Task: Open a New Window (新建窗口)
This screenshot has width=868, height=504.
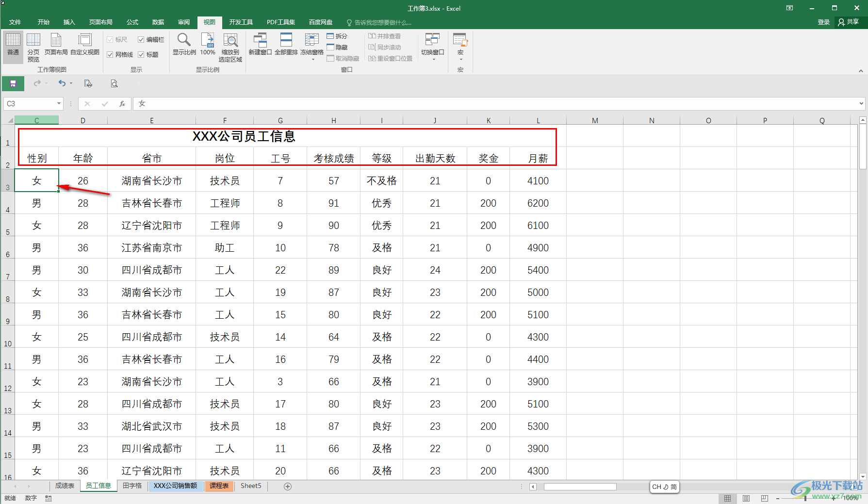Action: (x=260, y=44)
